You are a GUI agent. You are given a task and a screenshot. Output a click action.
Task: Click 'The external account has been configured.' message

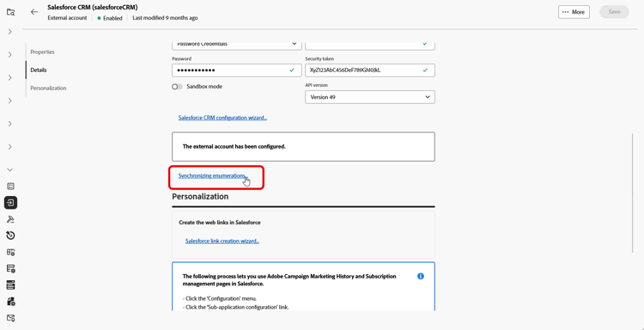click(x=234, y=147)
